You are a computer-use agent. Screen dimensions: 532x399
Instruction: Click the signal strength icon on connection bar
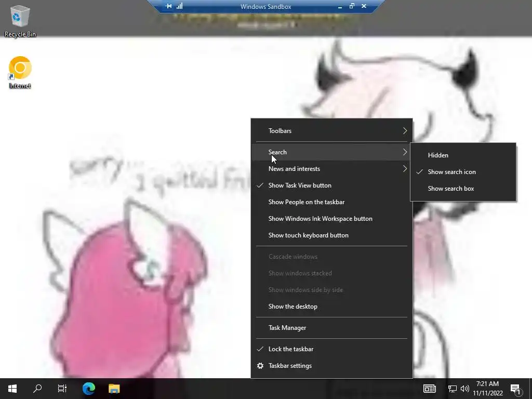179,6
